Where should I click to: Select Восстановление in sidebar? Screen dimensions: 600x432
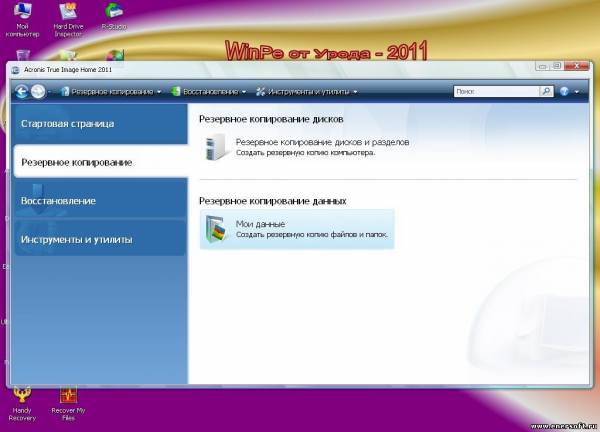[x=100, y=201]
